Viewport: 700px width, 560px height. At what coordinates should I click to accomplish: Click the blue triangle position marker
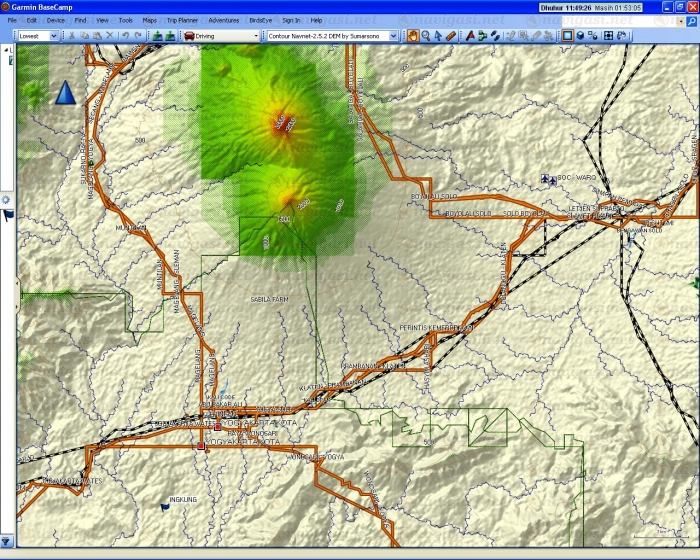(64, 93)
